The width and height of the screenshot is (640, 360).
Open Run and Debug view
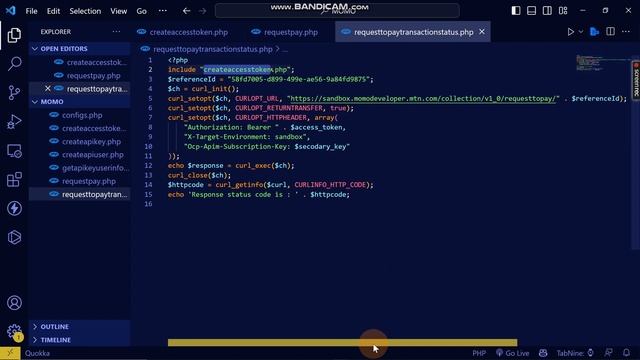(14, 122)
